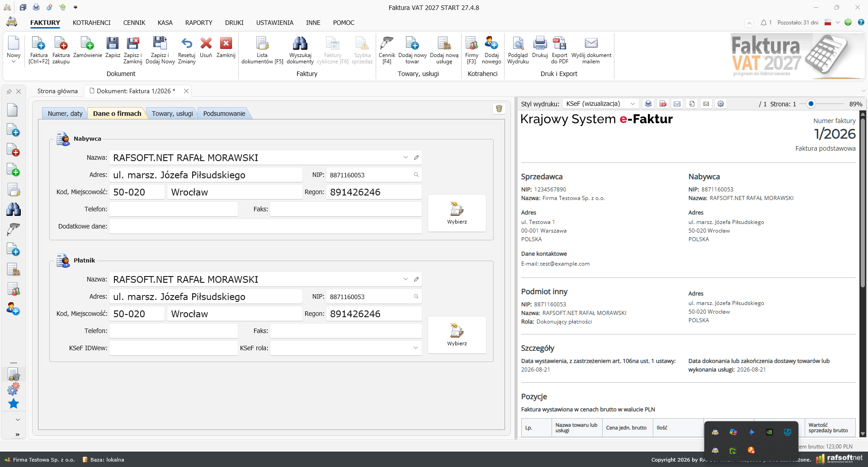Viewport: 868px width, 467px height.
Task: Close the Dokument: Faktura 1/2026 tab
Action: pos(186,91)
